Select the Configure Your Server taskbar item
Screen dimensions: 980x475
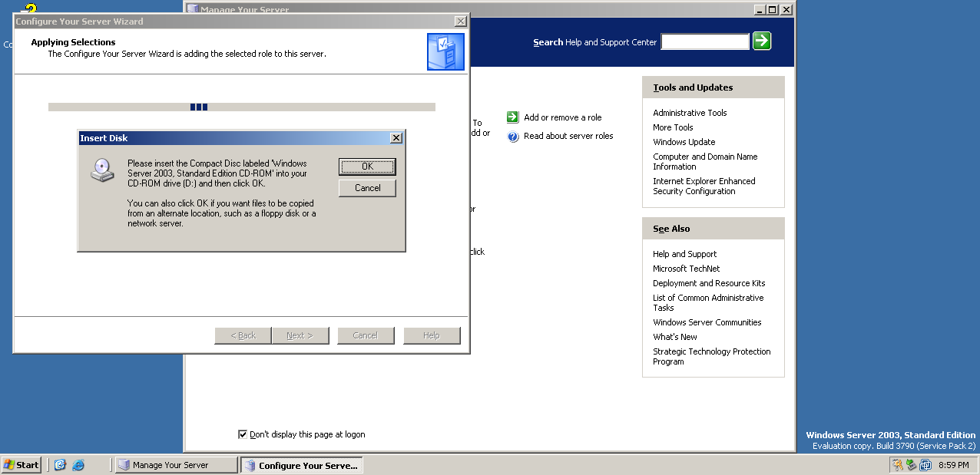(302, 465)
